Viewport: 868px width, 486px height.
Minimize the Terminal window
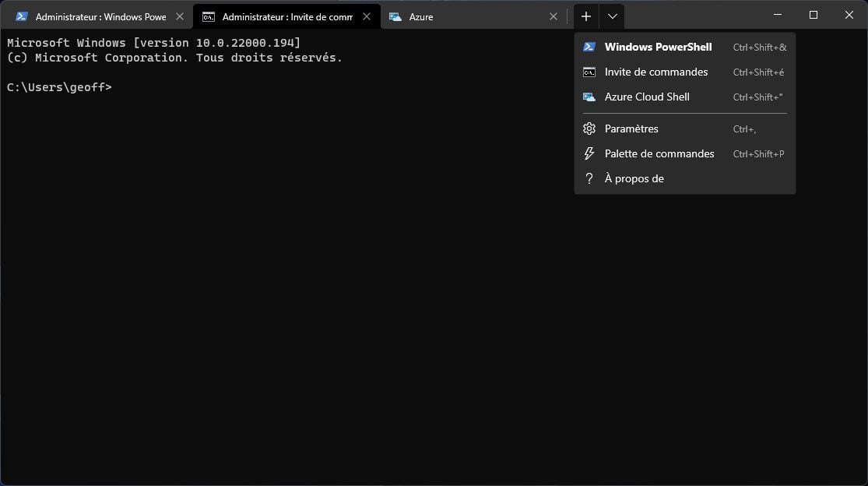(778, 15)
